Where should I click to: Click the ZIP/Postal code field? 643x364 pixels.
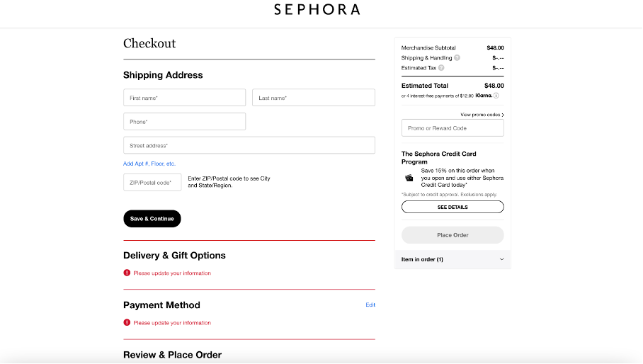click(x=152, y=183)
